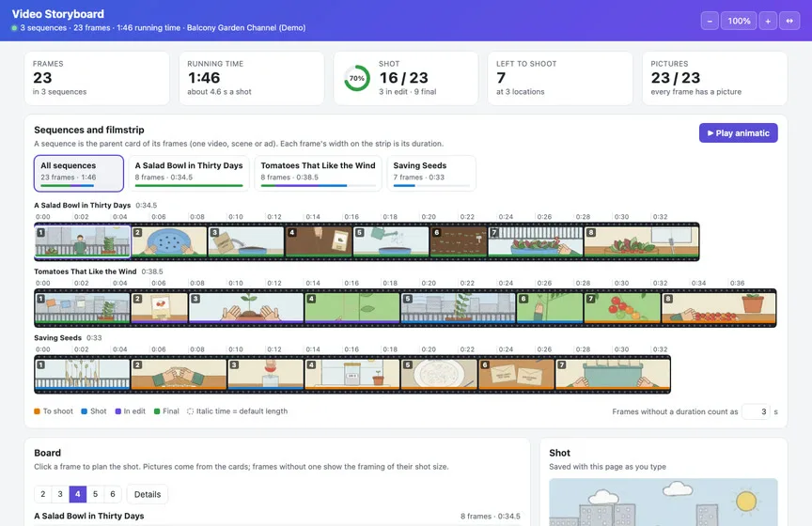Open Salad Bowl frame 4 seed packet thumbnail
812x526 pixels.
[319, 241]
